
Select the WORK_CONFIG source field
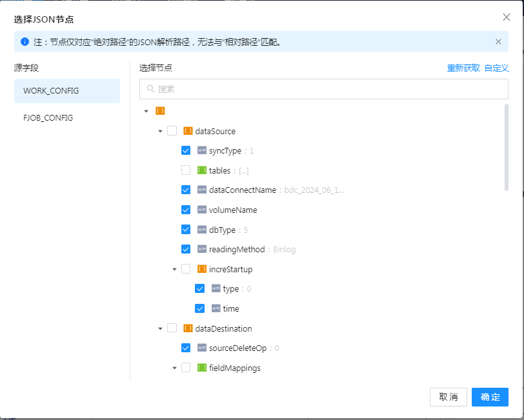67,91
